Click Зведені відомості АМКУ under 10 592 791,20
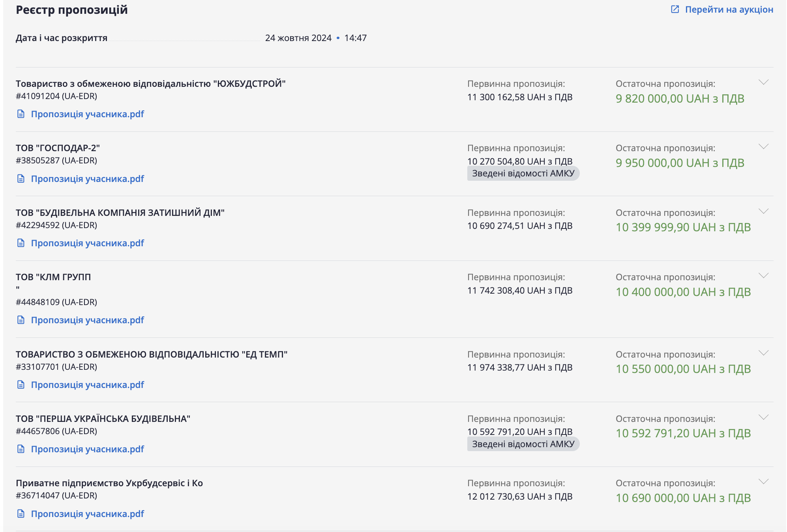787x532 pixels. (x=523, y=444)
